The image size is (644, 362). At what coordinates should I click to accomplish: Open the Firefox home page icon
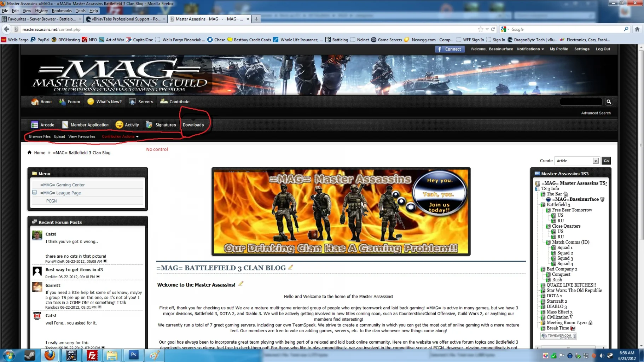point(637,29)
